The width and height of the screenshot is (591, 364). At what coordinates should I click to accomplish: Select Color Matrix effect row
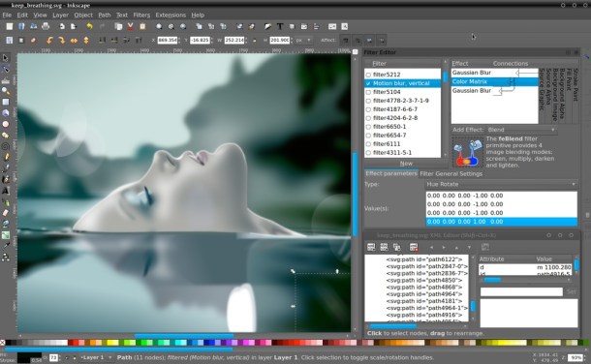click(x=494, y=81)
